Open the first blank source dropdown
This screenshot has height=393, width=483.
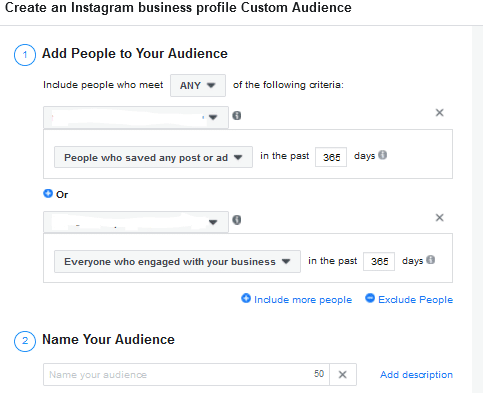pos(136,117)
